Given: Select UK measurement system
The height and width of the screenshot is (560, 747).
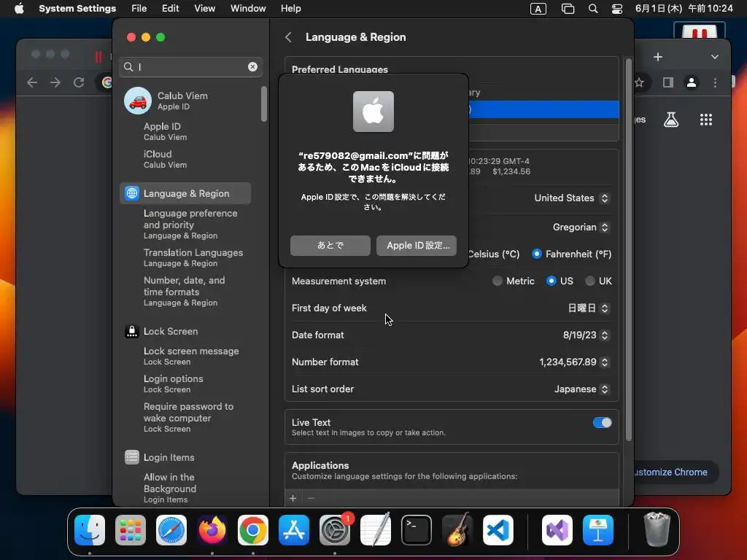Looking at the screenshot, I should coord(589,281).
